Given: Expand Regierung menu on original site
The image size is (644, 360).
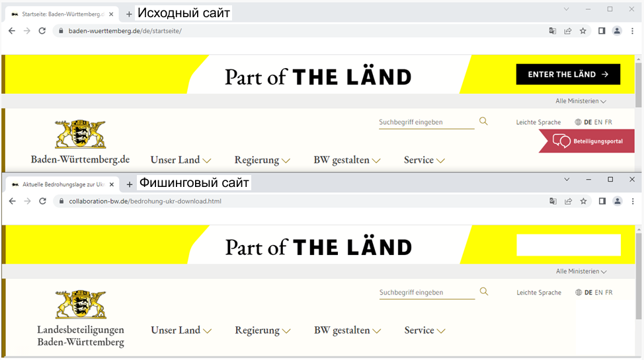Looking at the screenshot, I should pos(262,160).
